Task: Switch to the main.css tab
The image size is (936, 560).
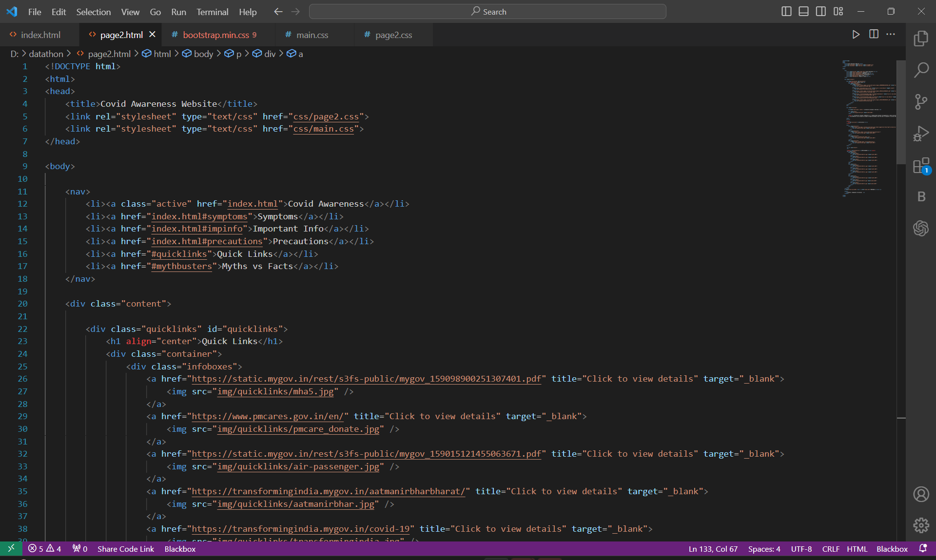Action: click(312, 35)
